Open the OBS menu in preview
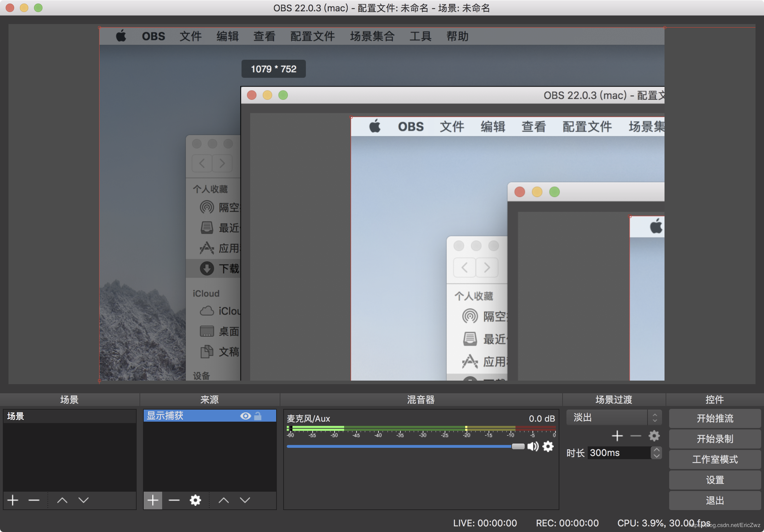 153,36
